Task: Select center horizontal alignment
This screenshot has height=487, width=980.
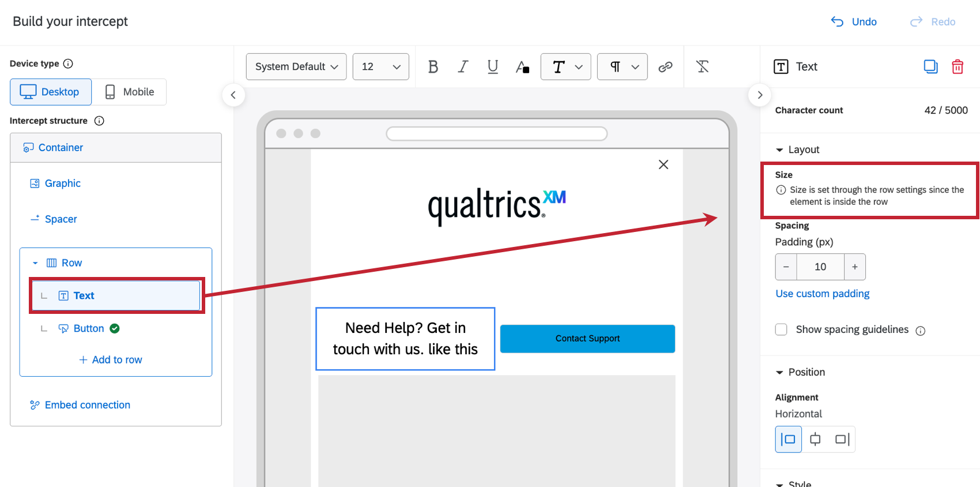Action: (x=815, y=440)
